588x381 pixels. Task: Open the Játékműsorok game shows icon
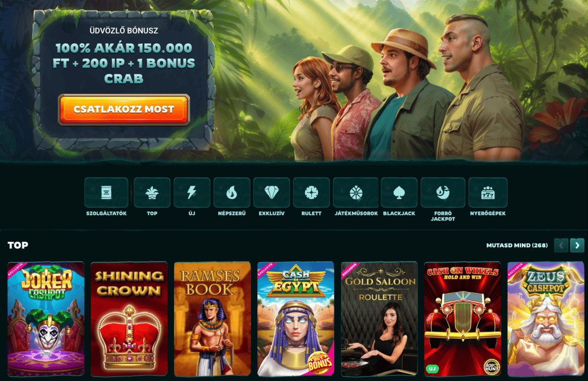coord(356,192)
